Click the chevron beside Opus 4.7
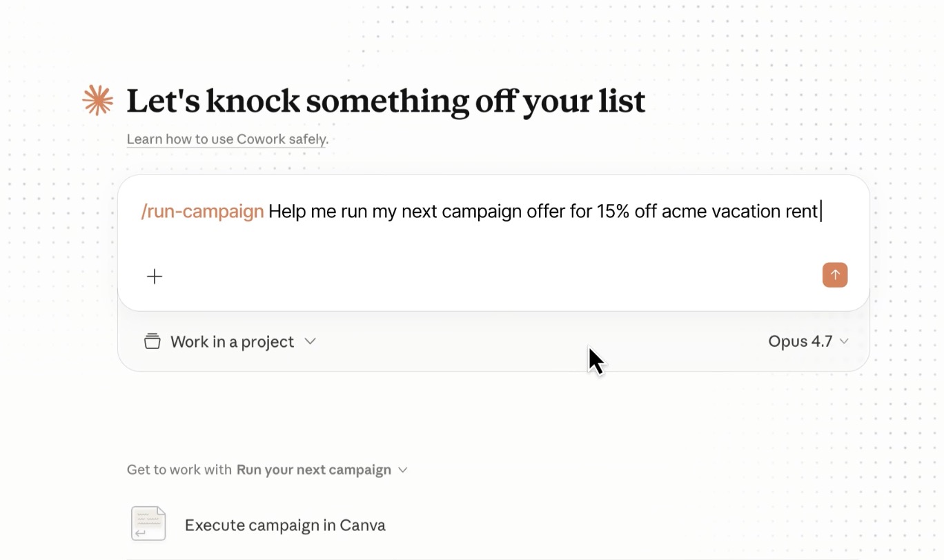This screenshot has width=944, height=560. click(x=843, y=341)
